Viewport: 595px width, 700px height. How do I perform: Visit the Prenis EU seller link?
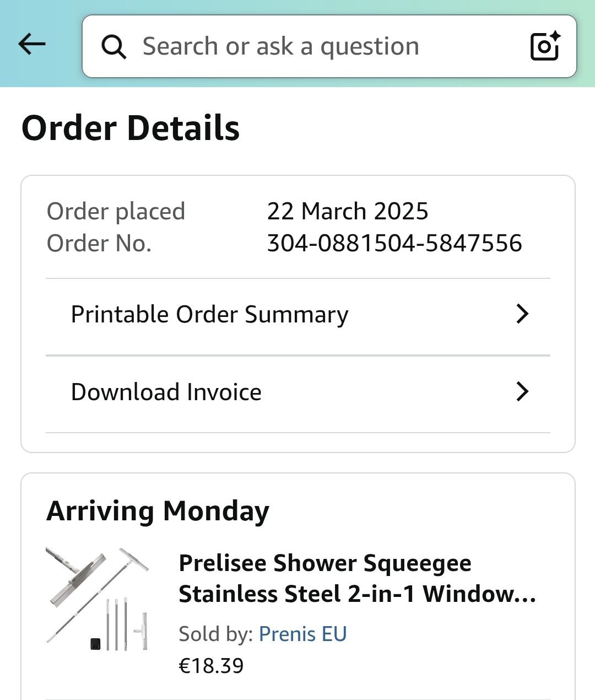click(x=302, y=634)
